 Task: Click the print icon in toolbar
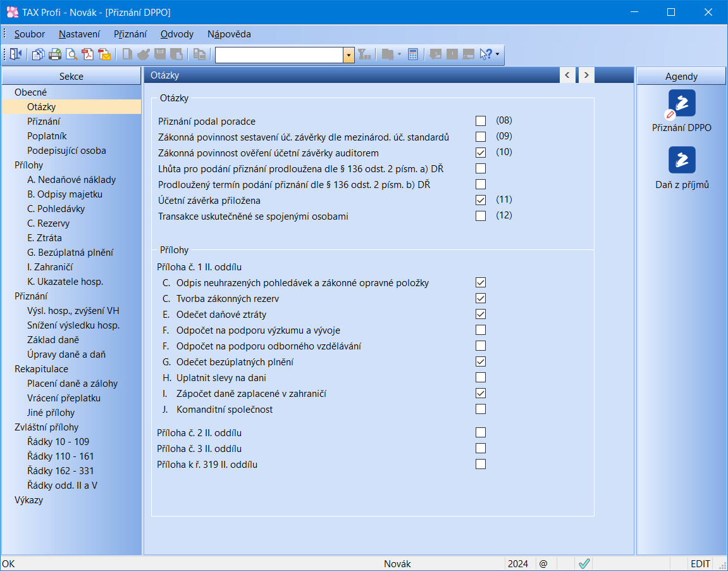pyautogui.click(x=55, y=54)
